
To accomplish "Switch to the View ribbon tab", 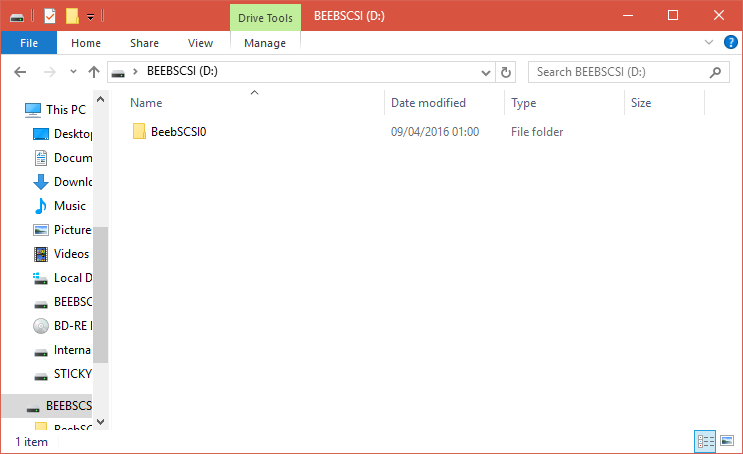I will point(200,43).
